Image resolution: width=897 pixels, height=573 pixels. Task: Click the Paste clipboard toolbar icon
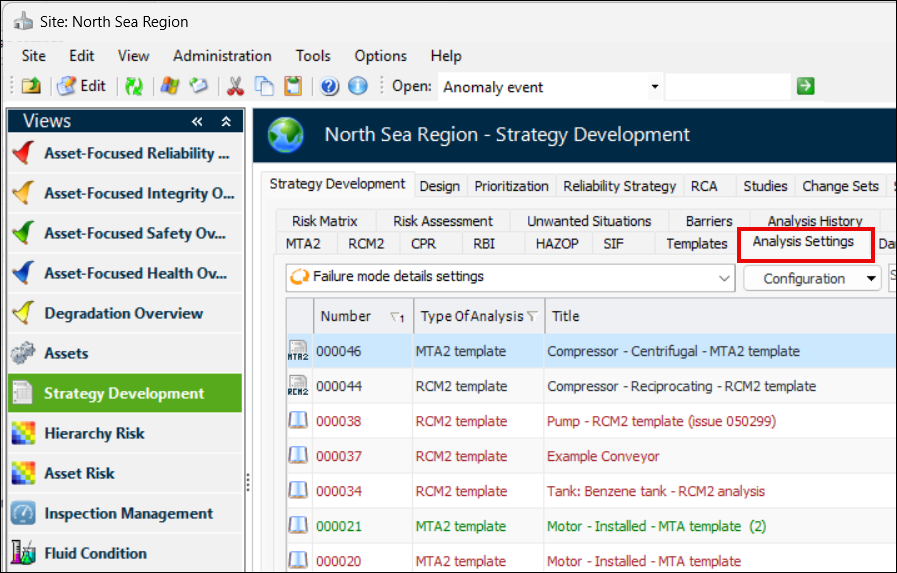coord(292,87)
